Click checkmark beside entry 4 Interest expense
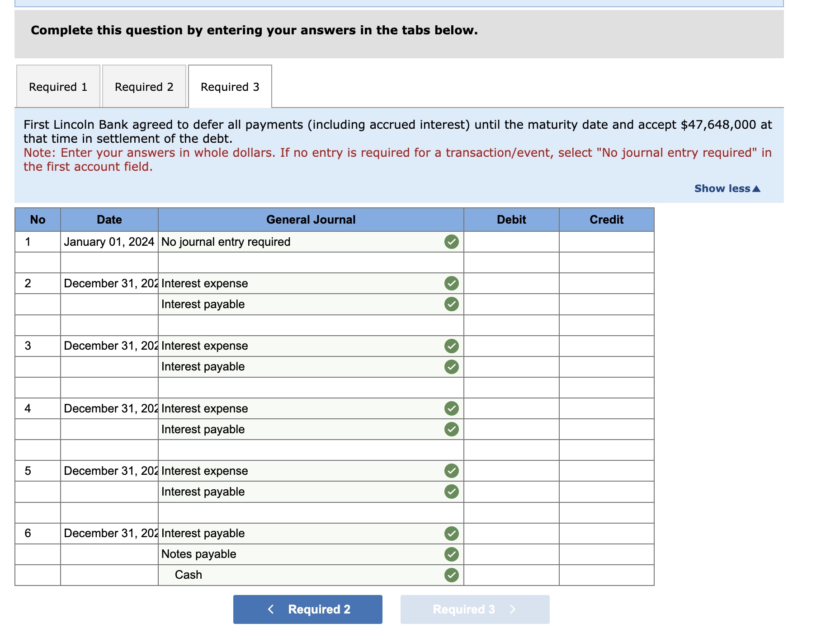This screenshot has height=637, width=840. (451, 408)
